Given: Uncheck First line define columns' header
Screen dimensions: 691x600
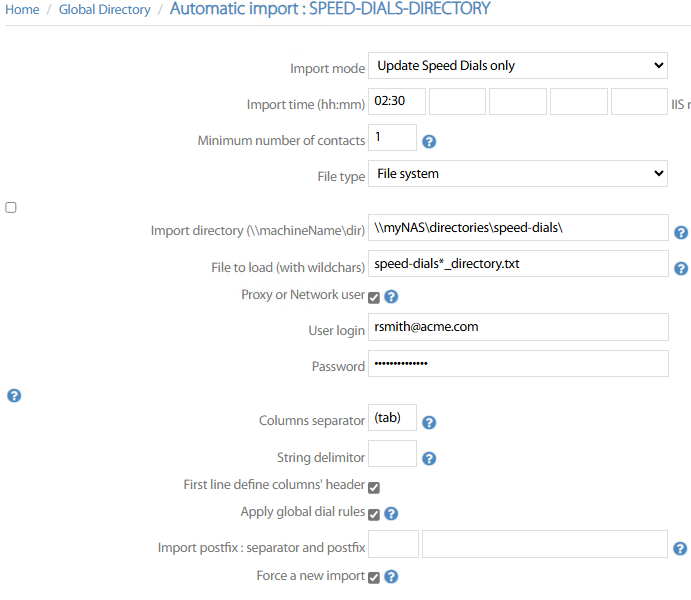Looking at the screenshot, I should 374,487.
